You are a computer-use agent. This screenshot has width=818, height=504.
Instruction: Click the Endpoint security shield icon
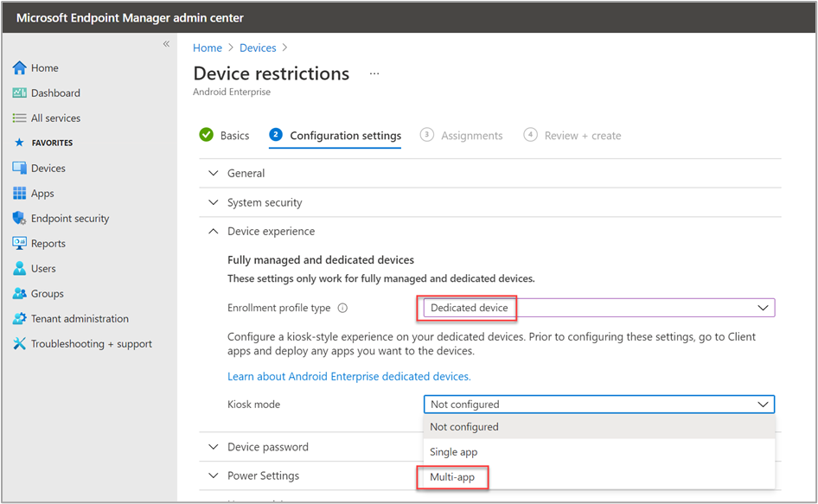tap(20, 218)
